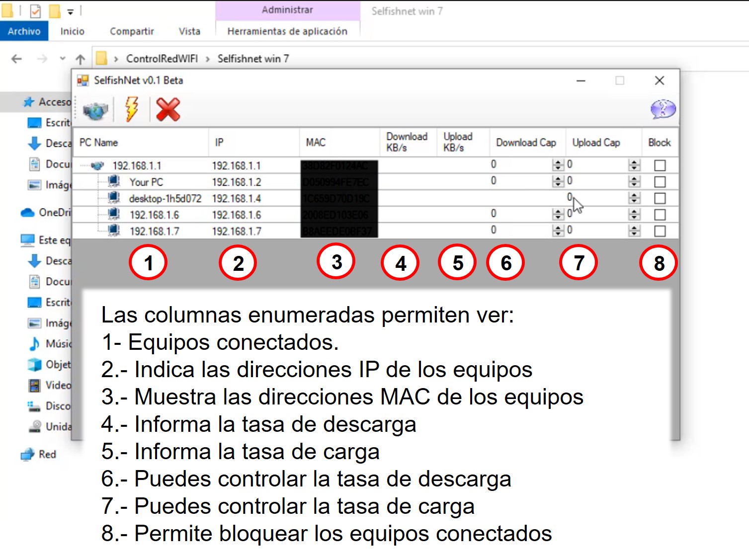Screen dimensions: 749x560
Task: Adjust Upload Cap stepper for 192.168.1.1
Action: coord(634,165)
